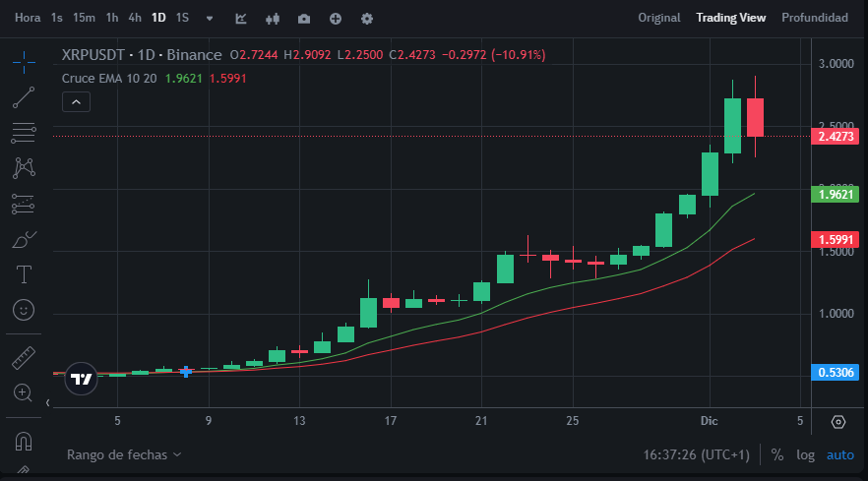Toggle auto scale mode
Image resolution: width=868 pixels, height=481 pixels.
pyautogui.click(x=839, y=455)
